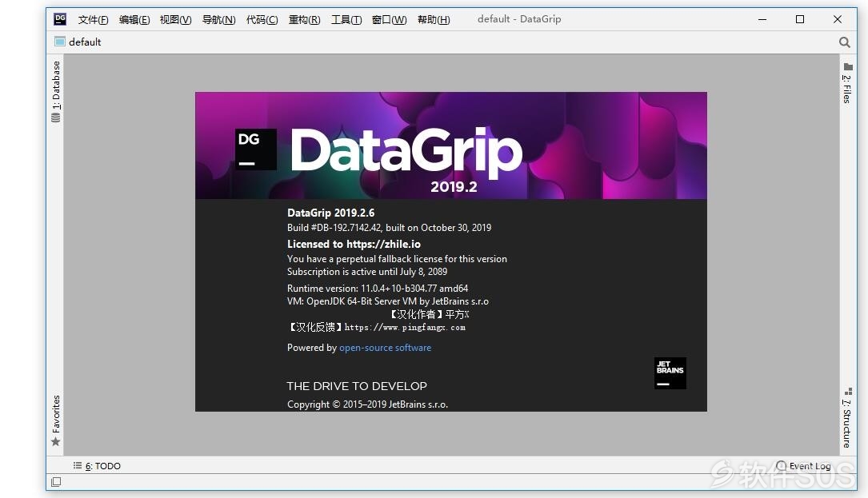Open the 2: Files tool window tab
Screen dimensions: 868x498
[847, 89]
